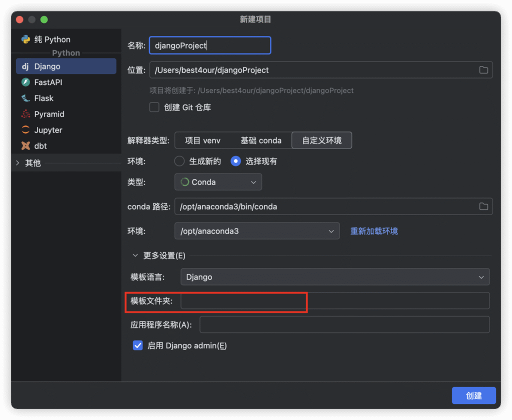
Task: Collapse the 更多设置 section
Action: (x=135, y=255)
